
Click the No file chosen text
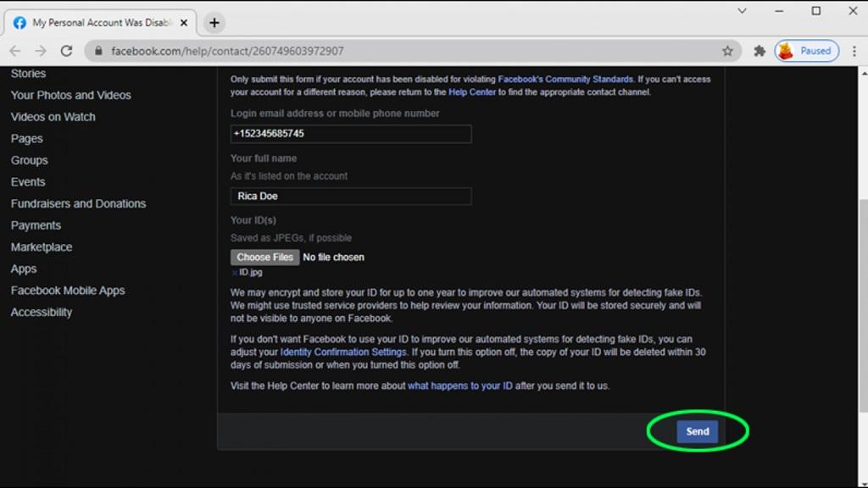point(333,258)
